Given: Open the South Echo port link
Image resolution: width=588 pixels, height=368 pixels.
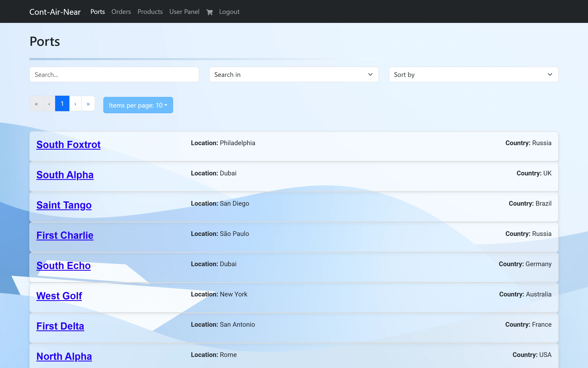Looking at the screenshot, I should pyautogui.click(x=63, y=266).
